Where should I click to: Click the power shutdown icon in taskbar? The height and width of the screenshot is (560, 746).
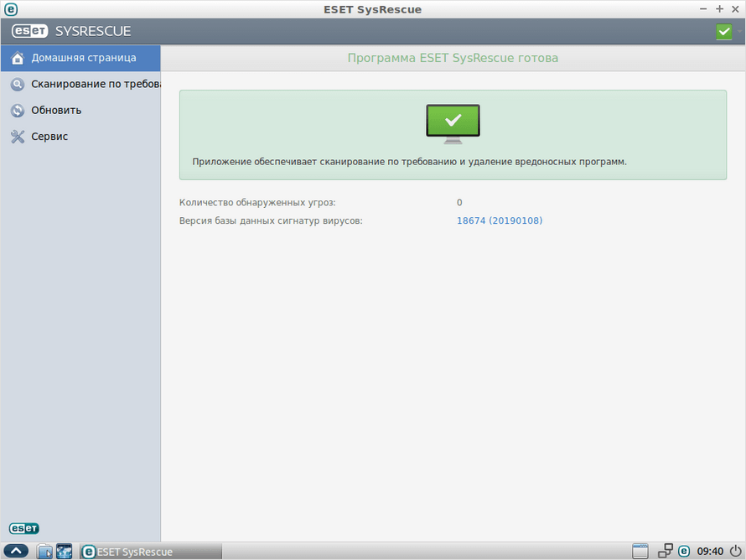click(x=733, y=551)
